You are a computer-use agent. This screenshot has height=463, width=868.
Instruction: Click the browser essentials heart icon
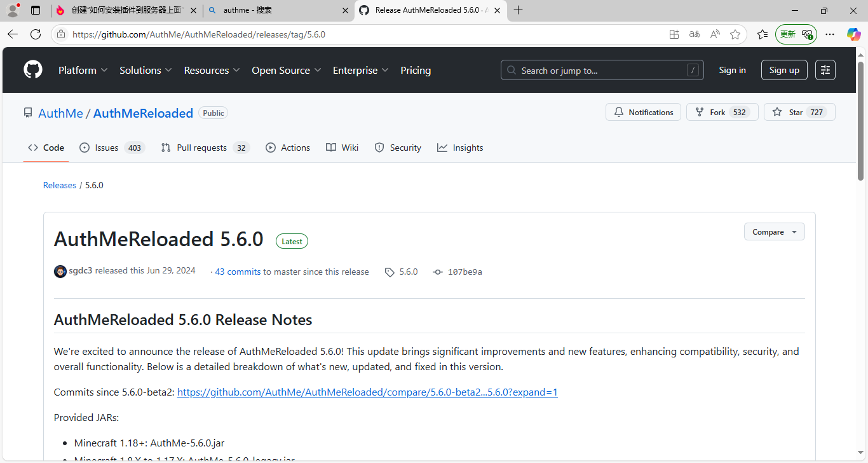808,34
